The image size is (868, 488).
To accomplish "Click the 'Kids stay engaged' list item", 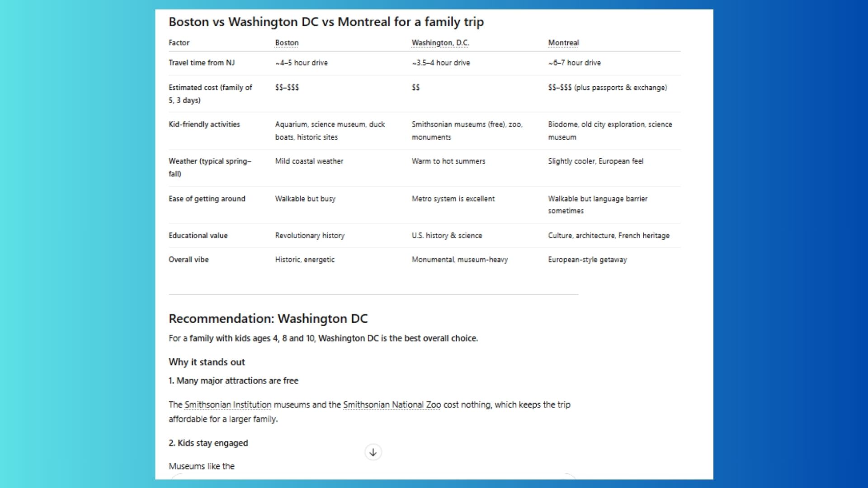I will (208, 443).
